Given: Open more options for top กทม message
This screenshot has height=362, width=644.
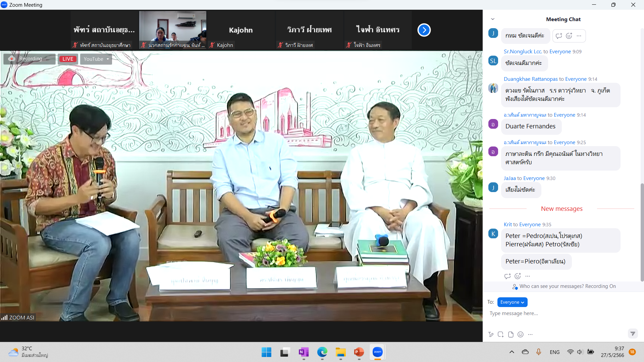Looking at the screenshot, I should point(579,36).
